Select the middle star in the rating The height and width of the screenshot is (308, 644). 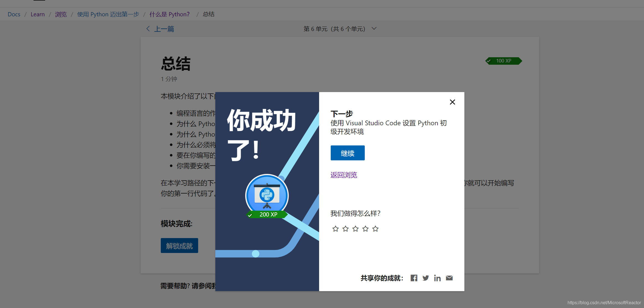[355, 229]
